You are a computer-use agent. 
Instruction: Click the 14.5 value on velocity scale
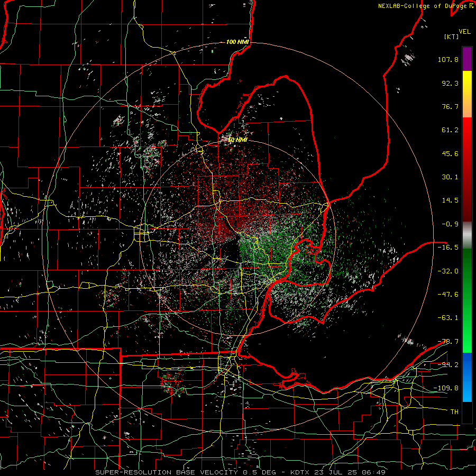[x=450, y=200]
